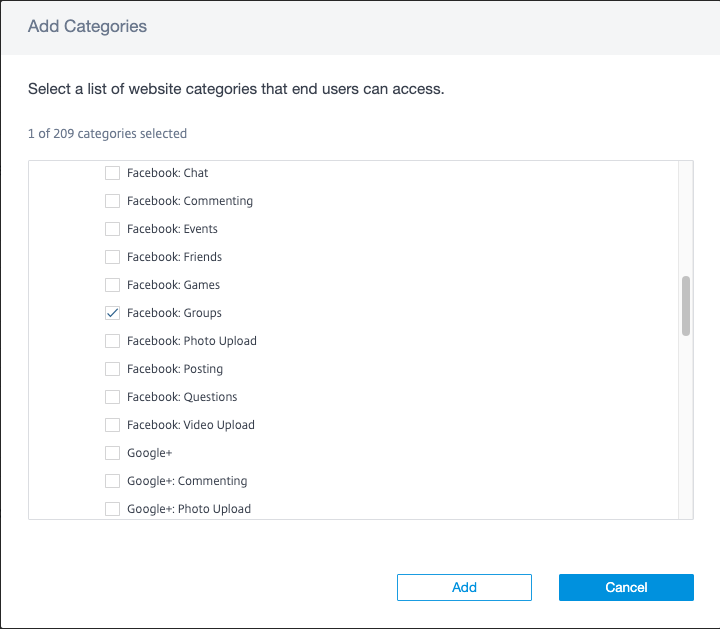The width and height of the screenshot is (720, 629).
Task: Select the Facebook: Friends checkbox
Action: tap(112, 257)
